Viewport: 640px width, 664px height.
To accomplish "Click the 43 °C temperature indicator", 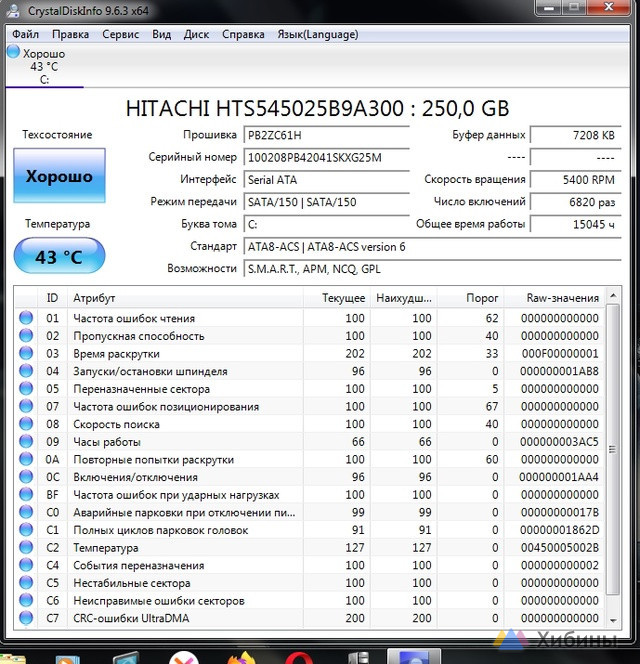I will click(x=59, y=256).
